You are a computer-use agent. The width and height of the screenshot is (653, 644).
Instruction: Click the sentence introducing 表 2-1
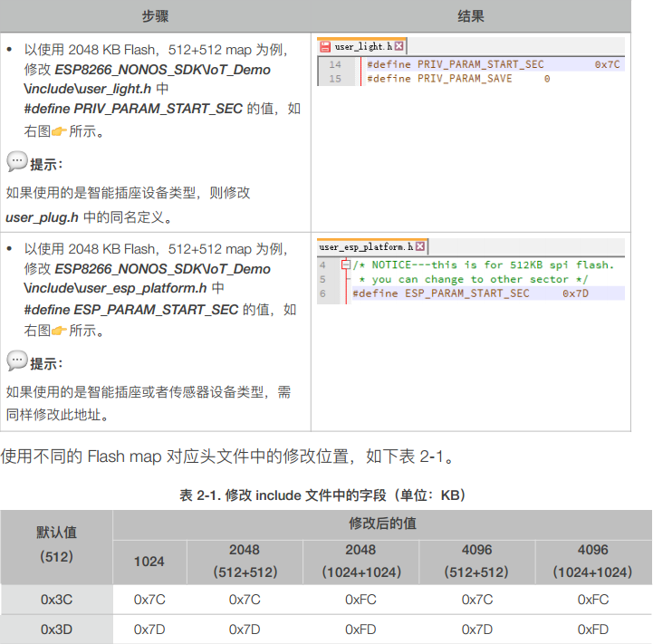coord(227,457)
